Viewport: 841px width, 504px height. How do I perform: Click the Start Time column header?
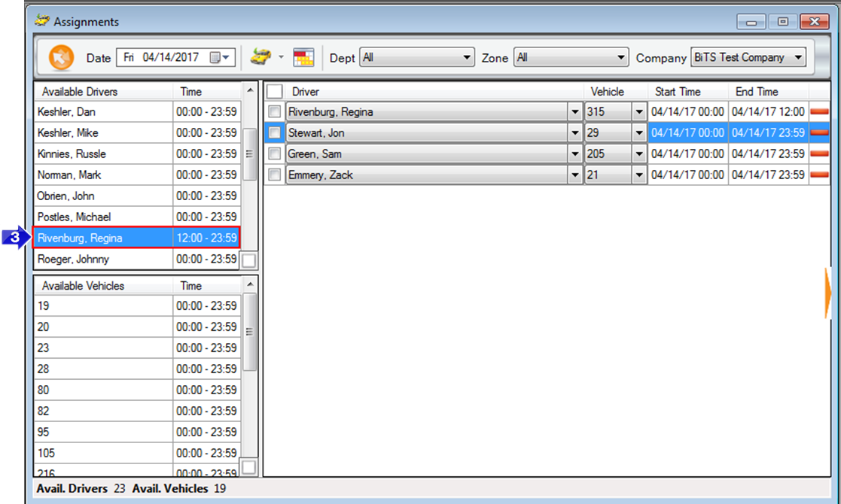(688, 92)
